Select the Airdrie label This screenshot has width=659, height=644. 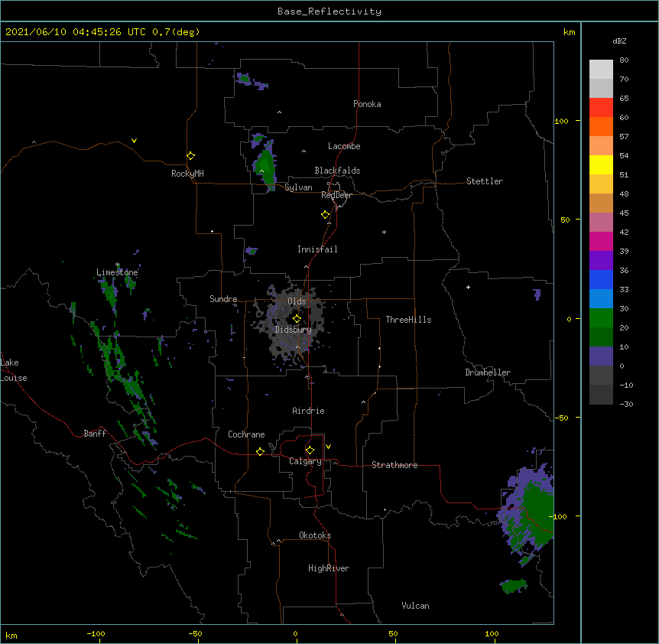[309, 411]
